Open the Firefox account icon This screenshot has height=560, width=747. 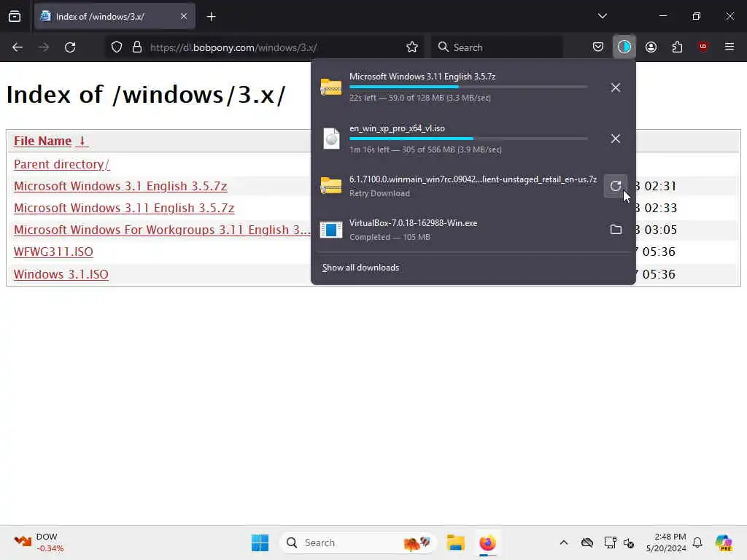tap(651, 47)
